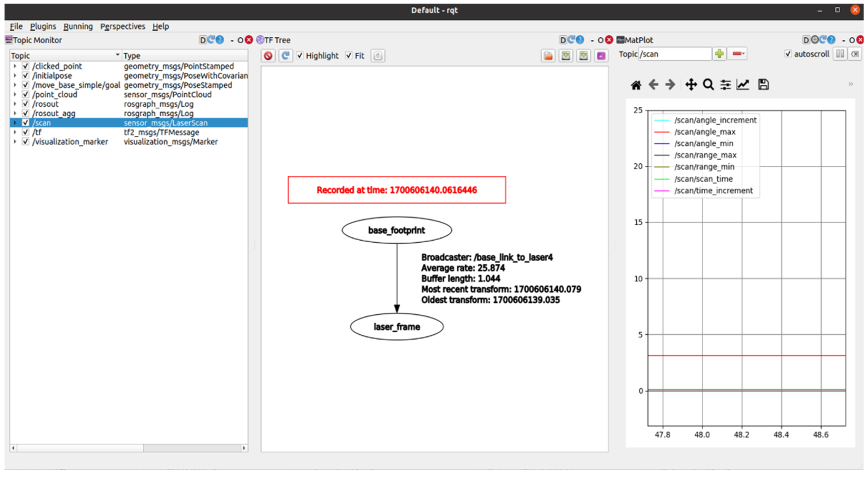This screenshot has height=480, width=868.
Task: Click the MatPlot Topic input field
Action: 675,54
